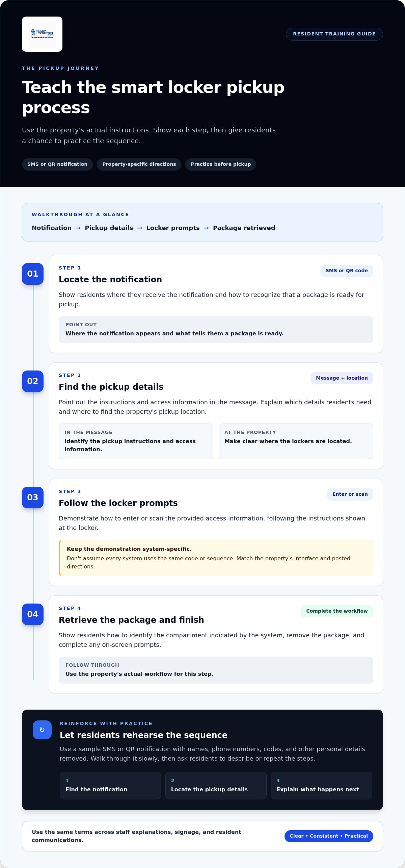This screenshot has width=405, height=868.
Task: Click the Ready Lockers logo
Action: pos(42,34)
